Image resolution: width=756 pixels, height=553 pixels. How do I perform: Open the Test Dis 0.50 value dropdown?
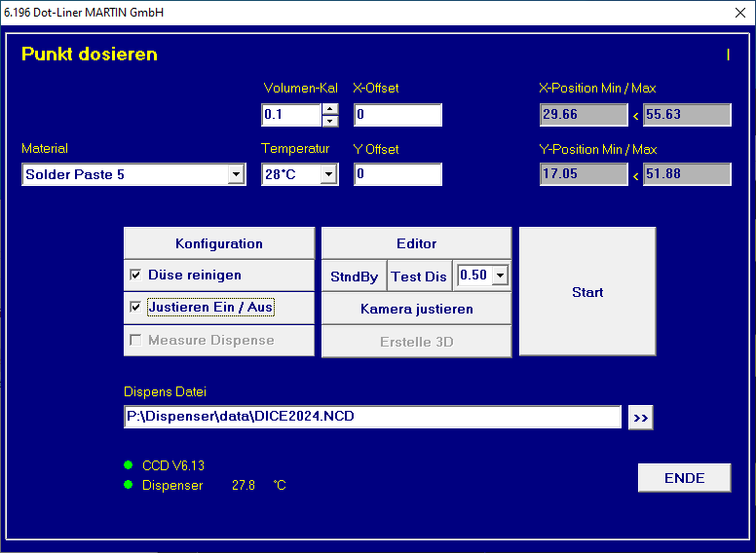coord(501,276)
